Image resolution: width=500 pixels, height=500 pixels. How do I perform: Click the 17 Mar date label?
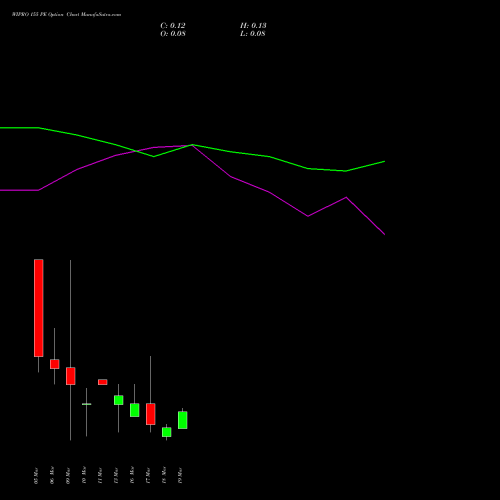148,476
